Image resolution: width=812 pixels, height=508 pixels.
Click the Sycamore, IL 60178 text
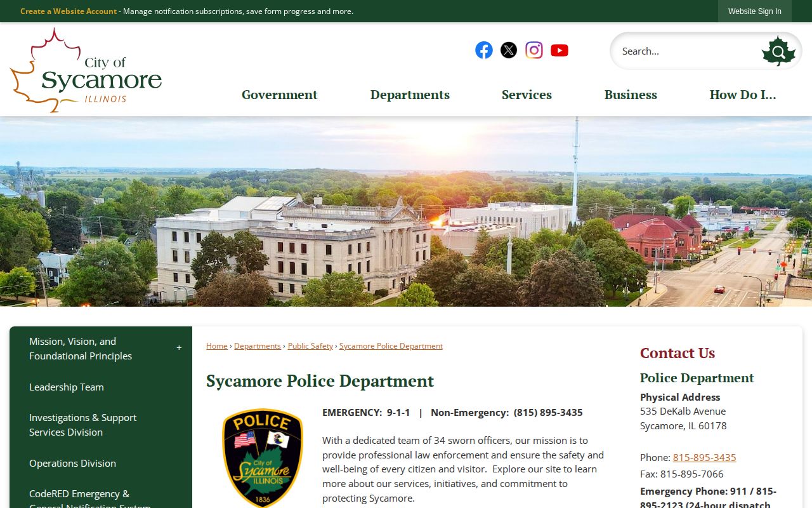pyautogui.click(x=683, y=425)
